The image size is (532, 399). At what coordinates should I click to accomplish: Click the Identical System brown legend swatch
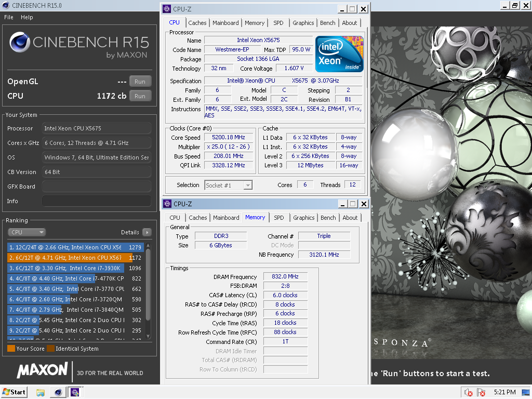coord(50,349)
